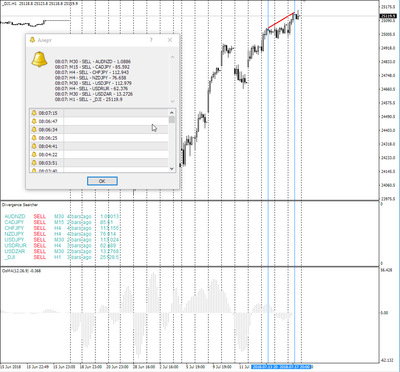Screen dimensions: 400x372
Task: Click USDZAR symbol in Divergence Searcher panel
Action: click(15, 251)
